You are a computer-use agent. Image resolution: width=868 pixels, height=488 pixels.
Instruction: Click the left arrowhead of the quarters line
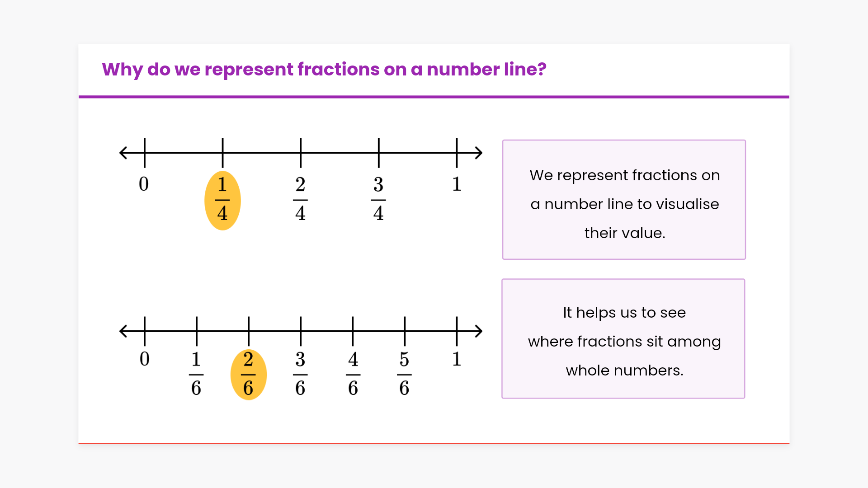tap(123, 153)
